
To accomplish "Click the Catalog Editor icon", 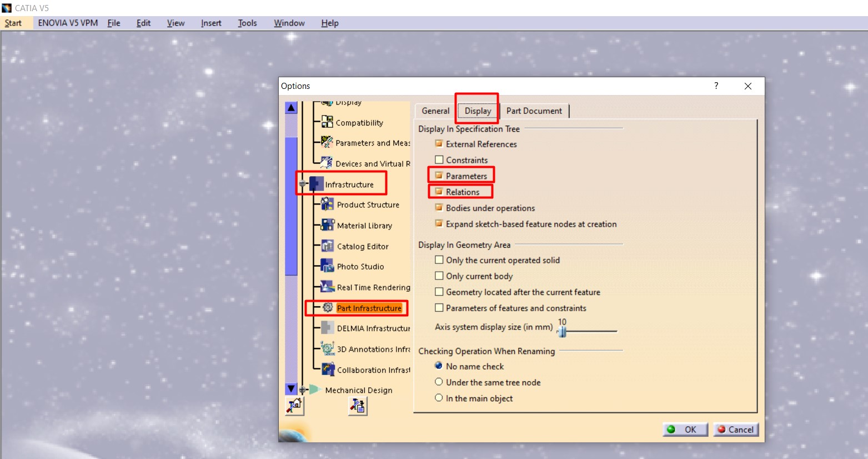I will 328,246.
